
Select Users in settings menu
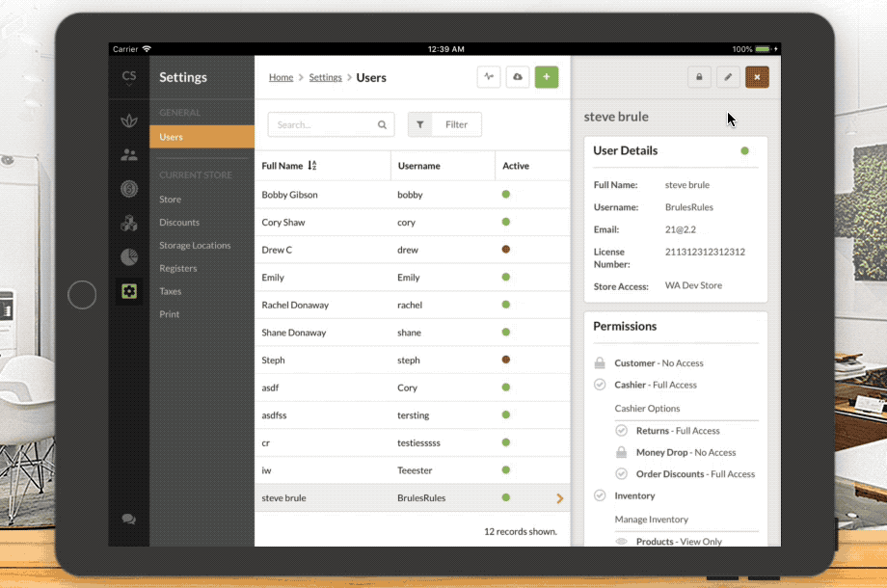[x=202, y=137]
